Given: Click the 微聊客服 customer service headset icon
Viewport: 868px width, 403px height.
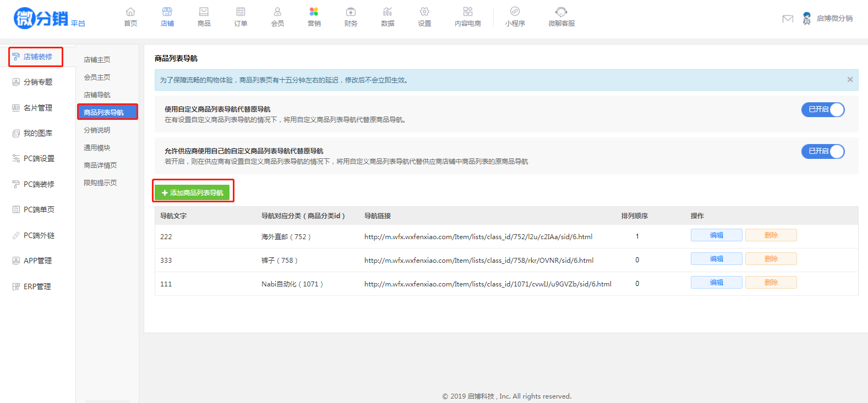Looking at the screenshot, I should coord(561,12).
